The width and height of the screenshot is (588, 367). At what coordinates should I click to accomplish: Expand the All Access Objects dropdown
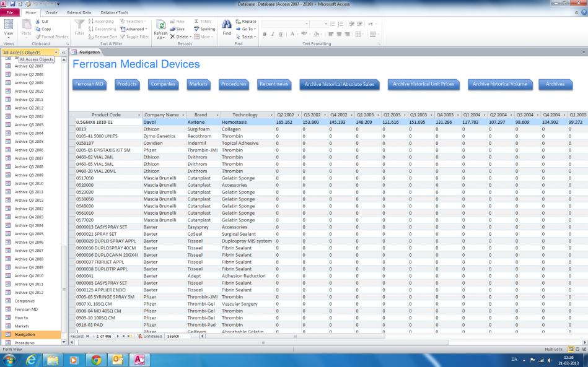pyautogui.click(x=56, y=53)
